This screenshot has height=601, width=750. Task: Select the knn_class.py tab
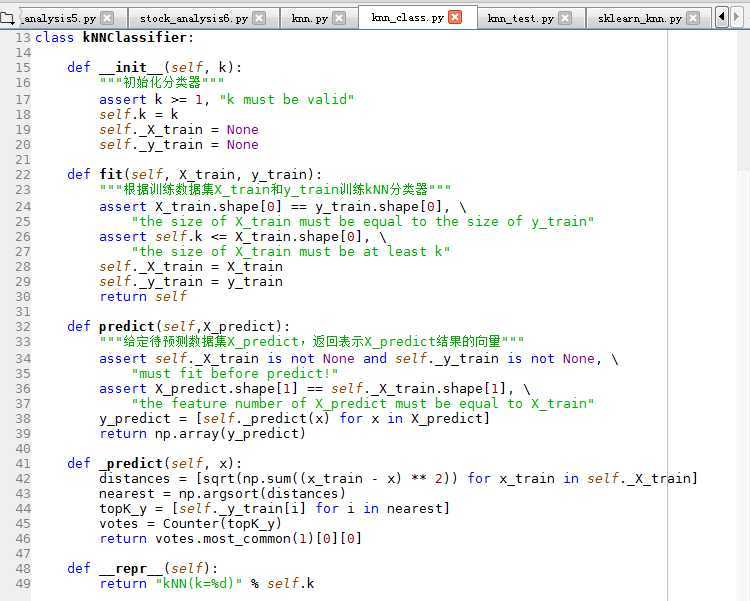[418, 17]
